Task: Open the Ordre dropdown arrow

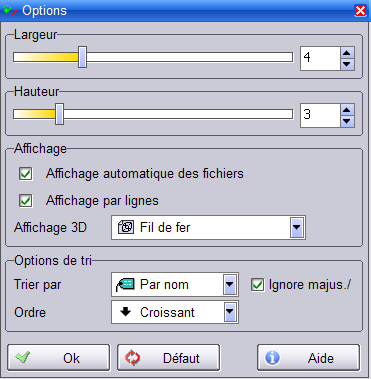Action: click(x=230, y=312)
